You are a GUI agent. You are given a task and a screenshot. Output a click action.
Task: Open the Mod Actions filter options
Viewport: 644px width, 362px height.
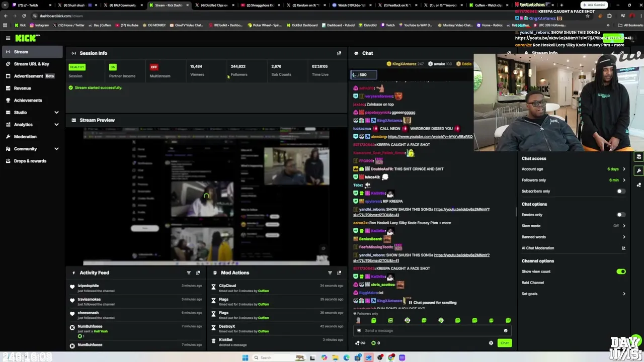[330, 273]
